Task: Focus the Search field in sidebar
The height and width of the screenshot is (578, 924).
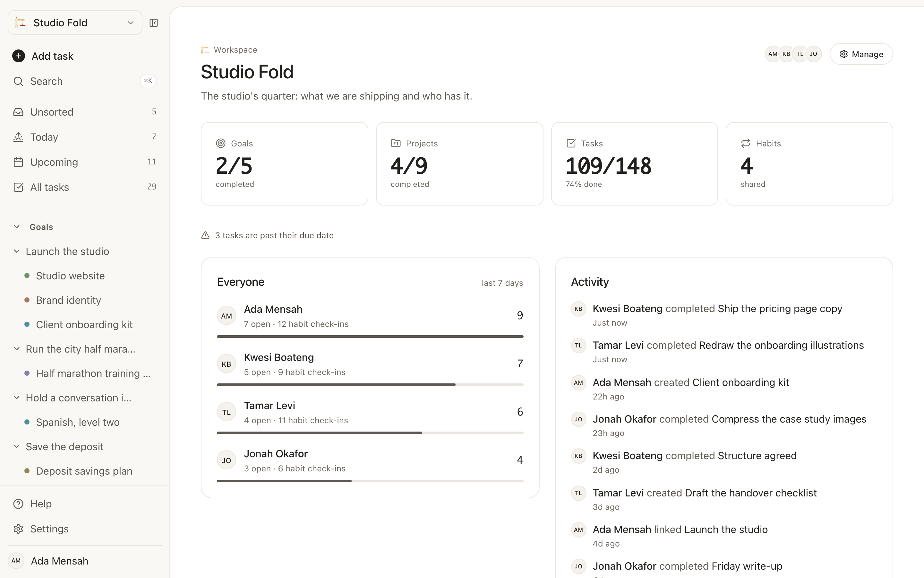Action: click(x=85, y=81)
